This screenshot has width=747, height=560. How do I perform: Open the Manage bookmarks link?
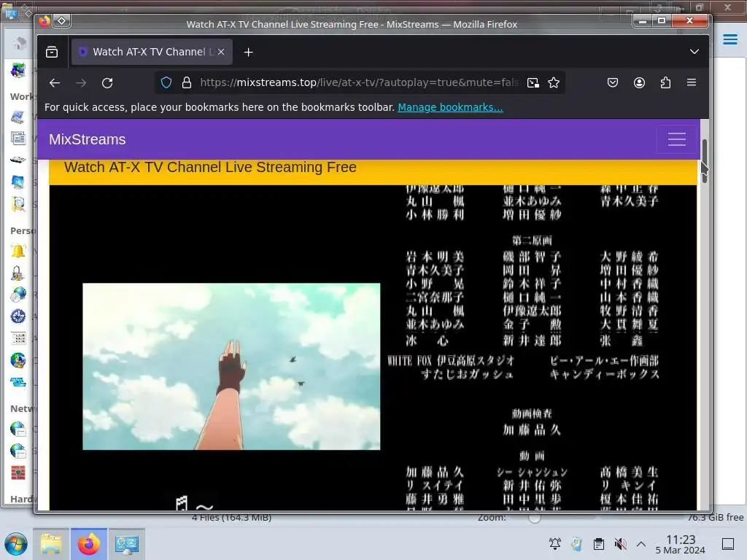pos(450,107)
